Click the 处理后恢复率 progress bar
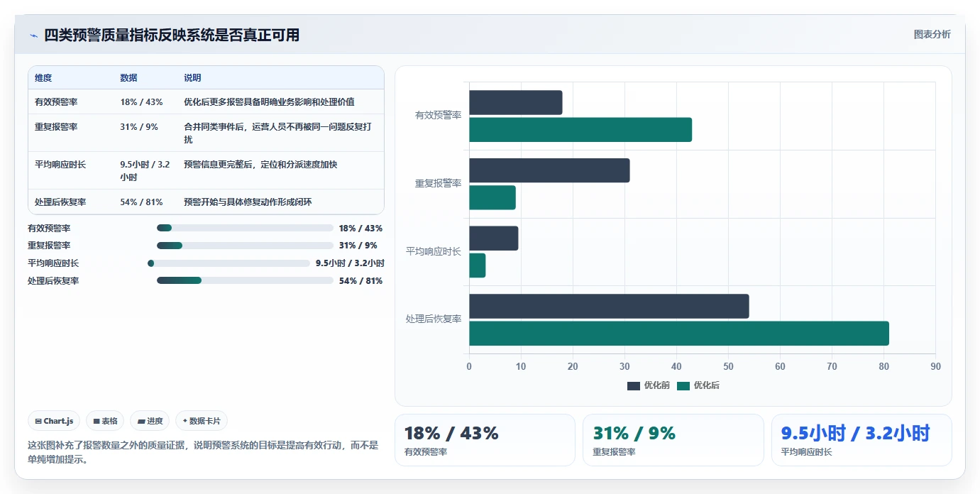Viewport: 980px width, 494px height. pos(245,280)
